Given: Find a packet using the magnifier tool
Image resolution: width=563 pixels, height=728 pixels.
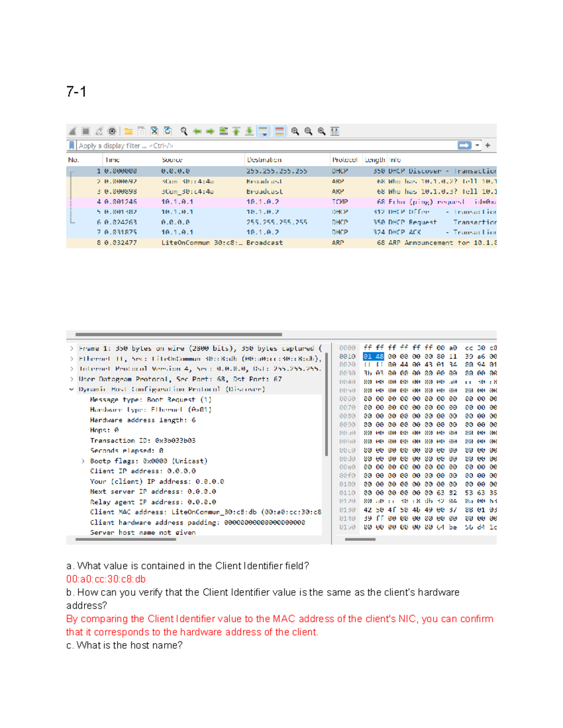Looking at the screenshot, I should coord(184,131).
